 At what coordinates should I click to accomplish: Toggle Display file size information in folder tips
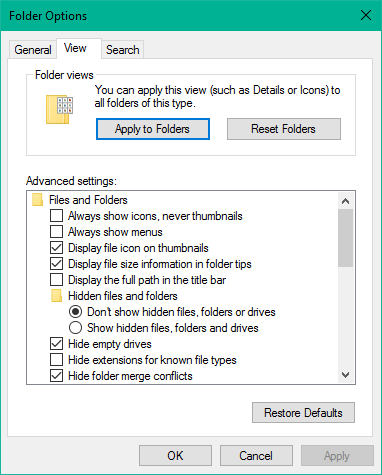56,264
